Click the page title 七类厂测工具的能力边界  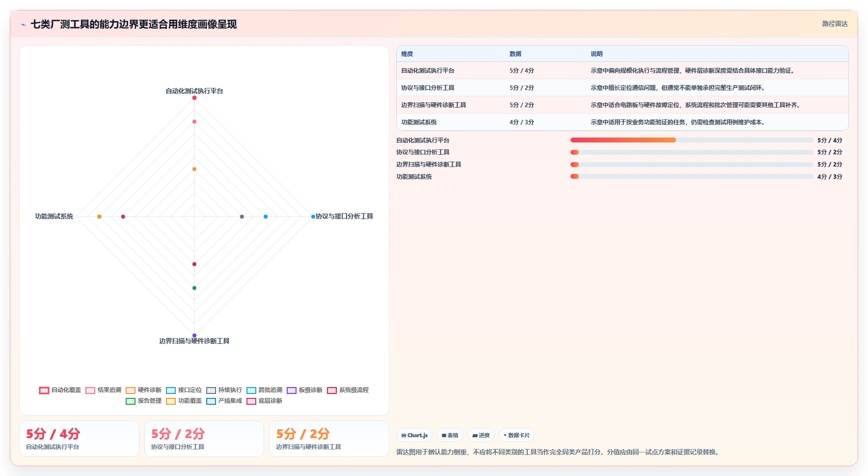tap(134, 25)
